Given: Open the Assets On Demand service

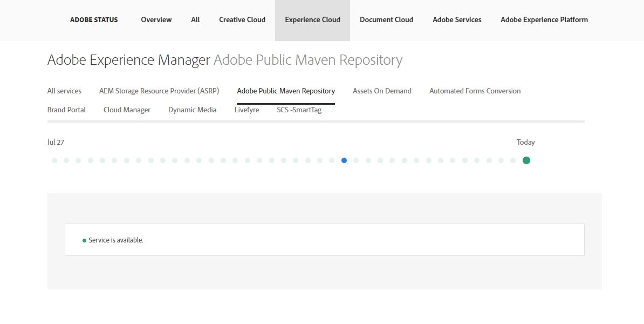Looking at the screenshot, I should [382, 91].
